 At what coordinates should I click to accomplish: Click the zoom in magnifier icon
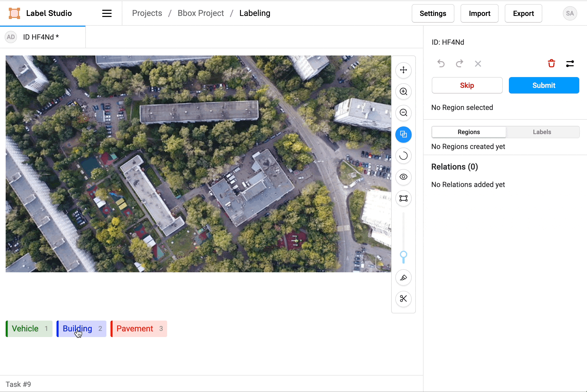403,91
